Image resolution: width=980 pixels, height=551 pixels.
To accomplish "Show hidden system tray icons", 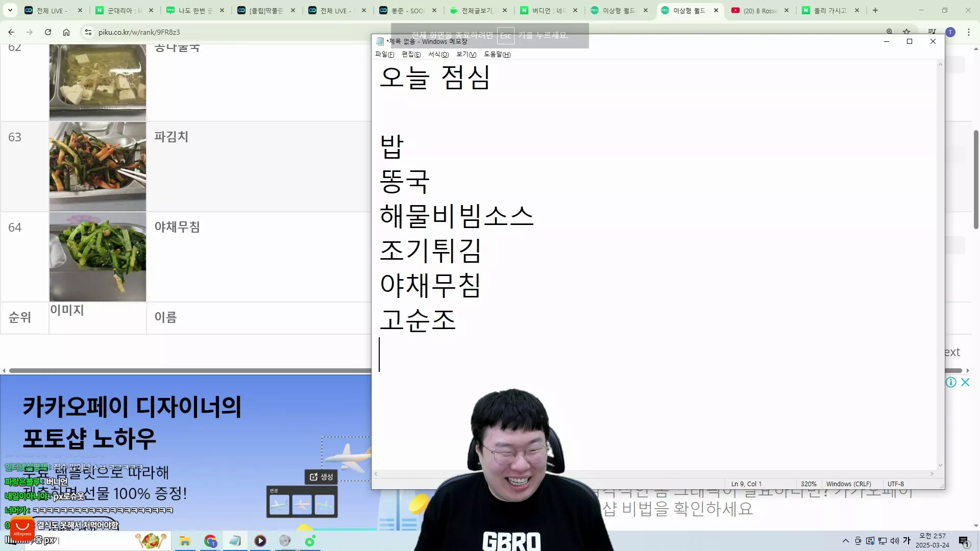I will click(845, 541).
